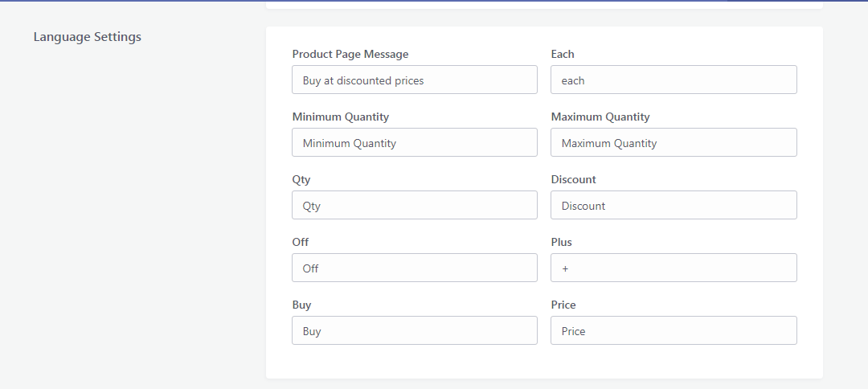Click into the Maximum Quantity text box

pos(674,143)
